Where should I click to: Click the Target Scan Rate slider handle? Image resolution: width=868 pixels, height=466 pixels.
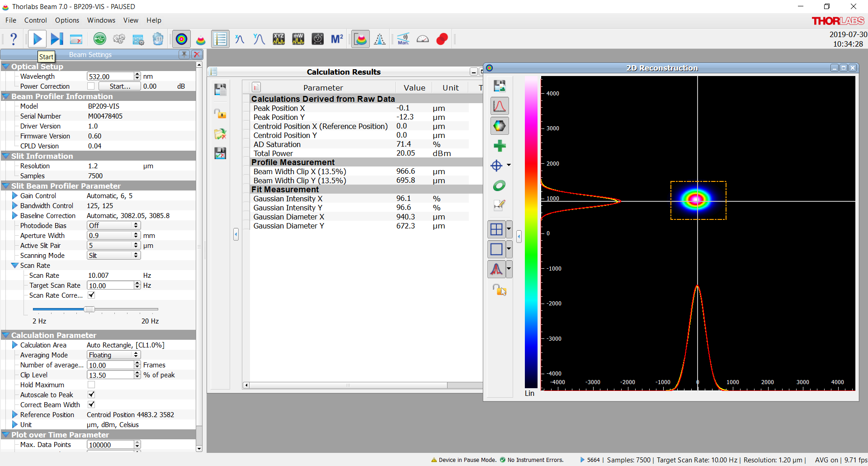(x=90, y=309)
